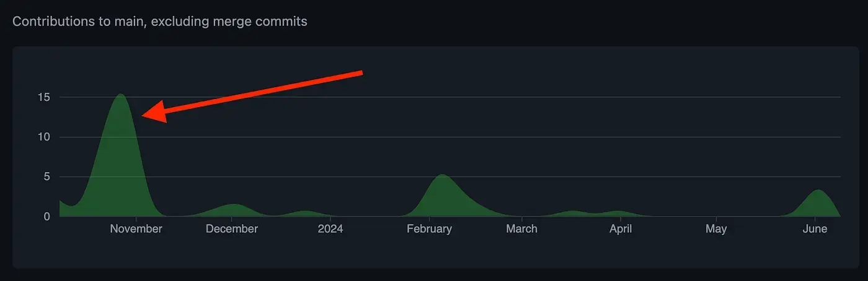
Task: Click the red arrow's tail end
Action: [360, 73]
